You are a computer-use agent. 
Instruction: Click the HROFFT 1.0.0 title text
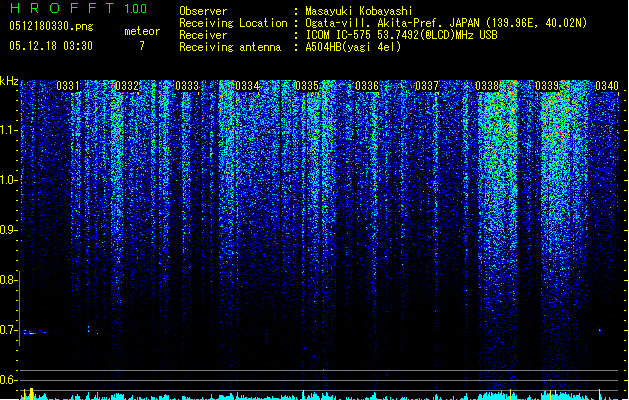click(x=78, y=8)
